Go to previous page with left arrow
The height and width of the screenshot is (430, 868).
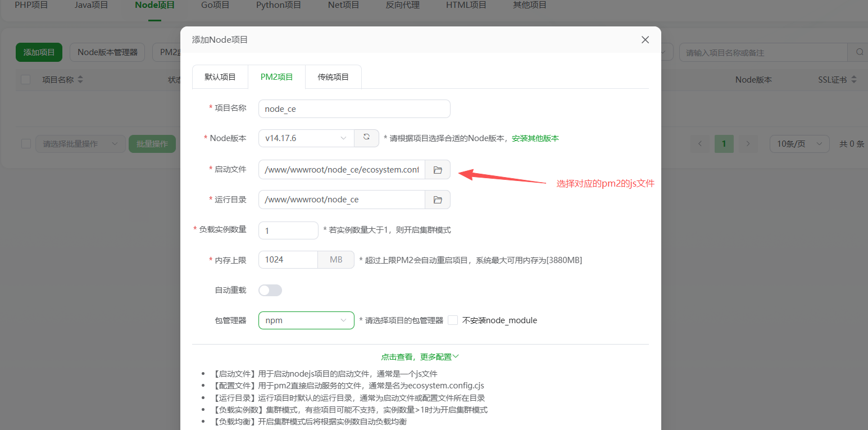coord(699,143)
